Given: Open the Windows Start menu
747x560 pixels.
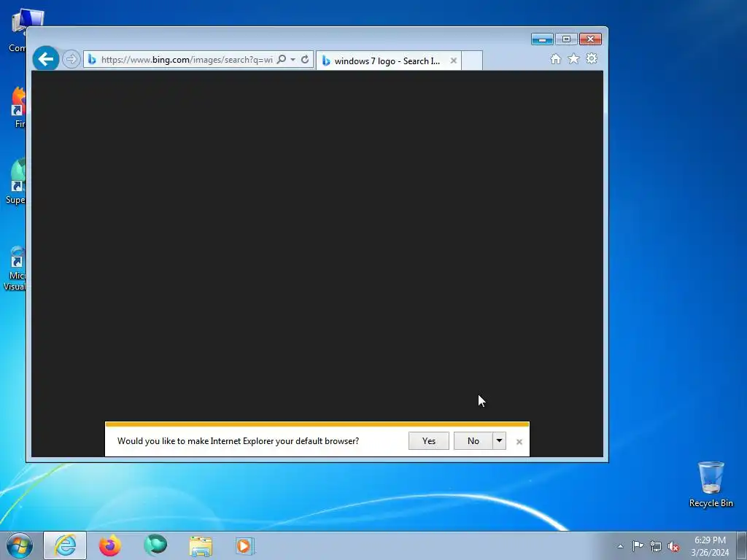Looking at the screenshot, I should (x=20, y=545).
